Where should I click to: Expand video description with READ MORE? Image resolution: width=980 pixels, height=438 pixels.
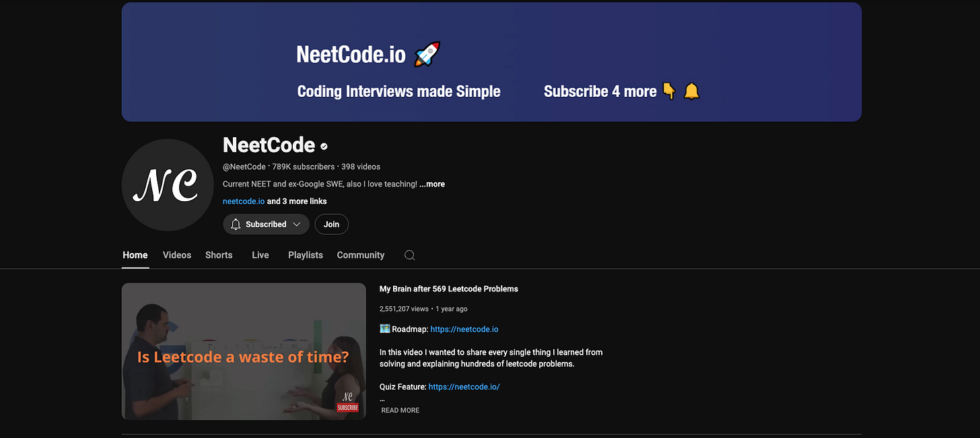point(400,410)
